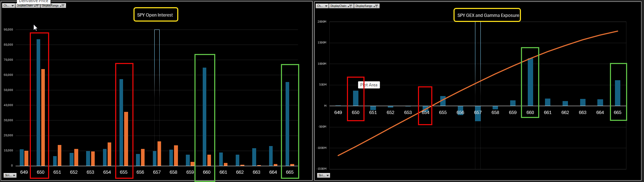Click the '656' axis label in Open Interest chart

pyautogui.click(x=140, y=172)
